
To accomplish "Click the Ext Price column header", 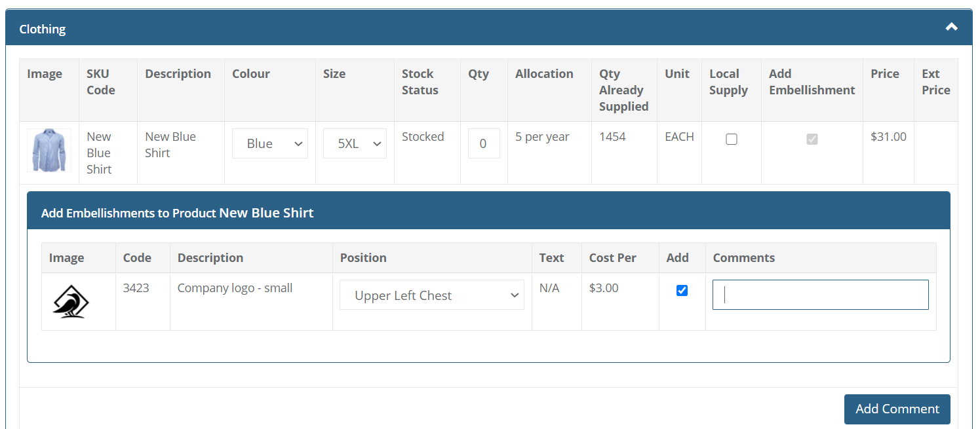I will (935, 82).
